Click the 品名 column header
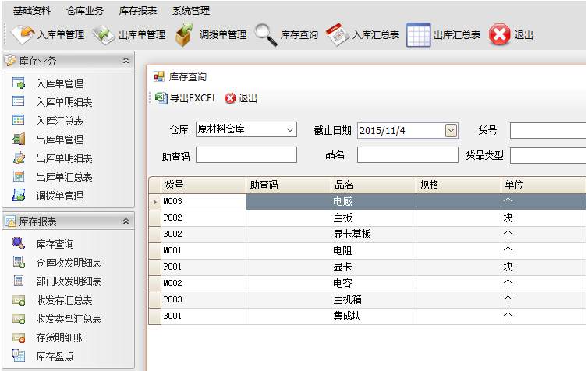The image size is (588, 371). [x=373, y=185]
